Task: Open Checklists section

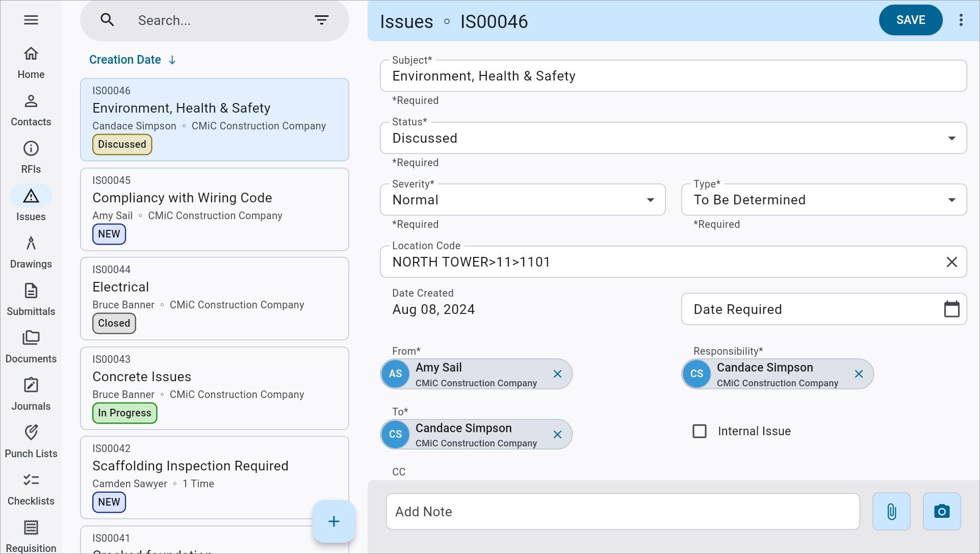Action: 31,489
